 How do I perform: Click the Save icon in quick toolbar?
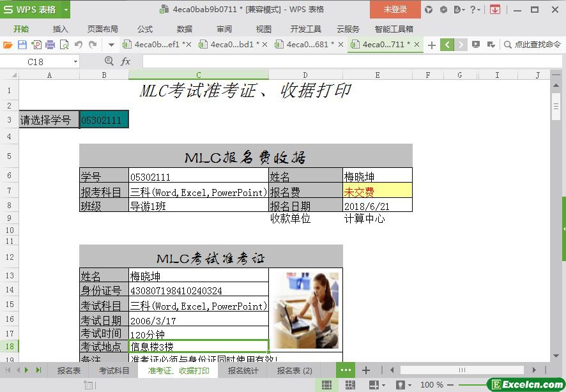22,45
